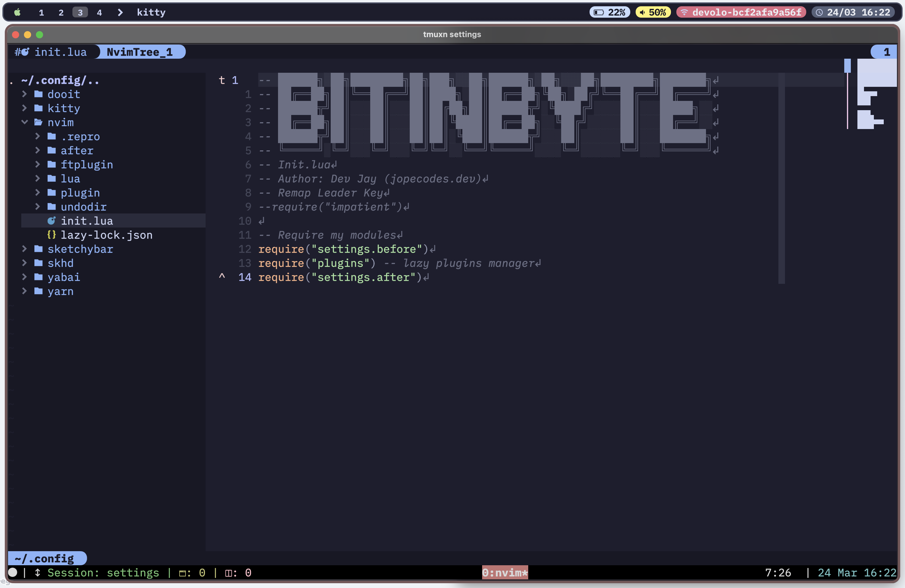The image size is (905, 588).
Task: Click the JSON braces icon for lazy-lock.json
Action: [51, 235]
